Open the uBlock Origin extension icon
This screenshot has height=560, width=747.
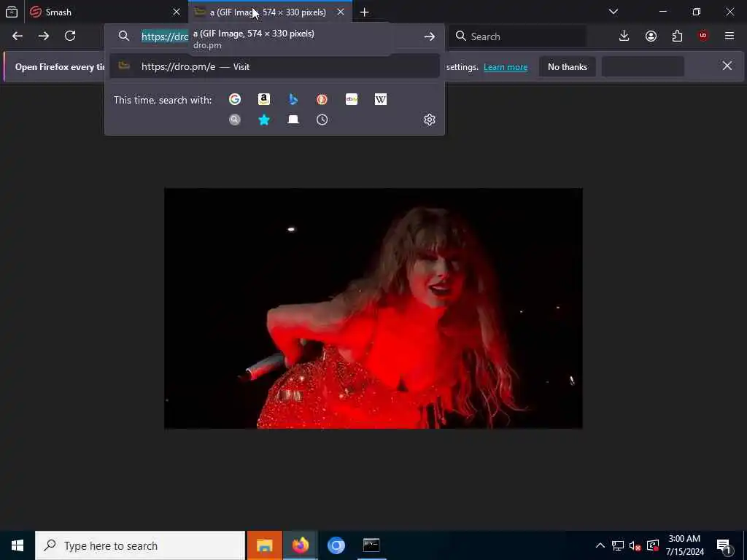[x=703, y=36]
